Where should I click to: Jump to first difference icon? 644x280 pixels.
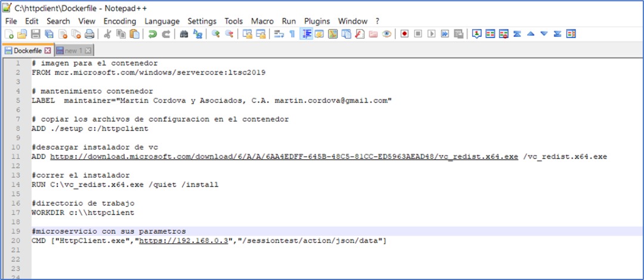coord(517,35)
